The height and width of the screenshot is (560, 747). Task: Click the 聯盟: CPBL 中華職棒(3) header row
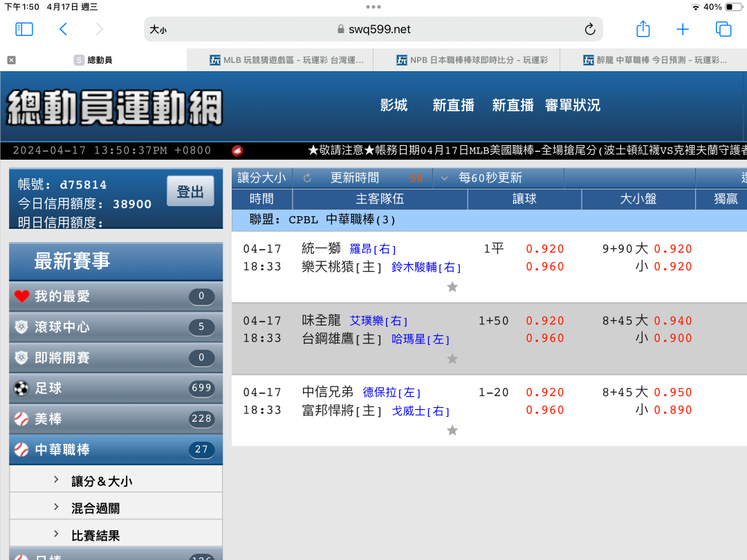coord(489,220)
